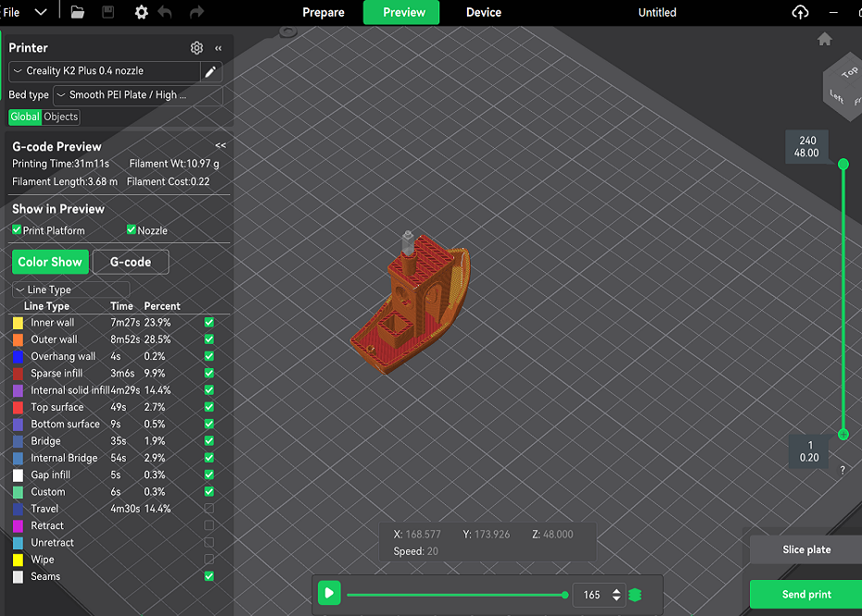862x616 pixels.
Task: Play the G-code preview animation
Action: pyautogui.click(x=328, y=594)
